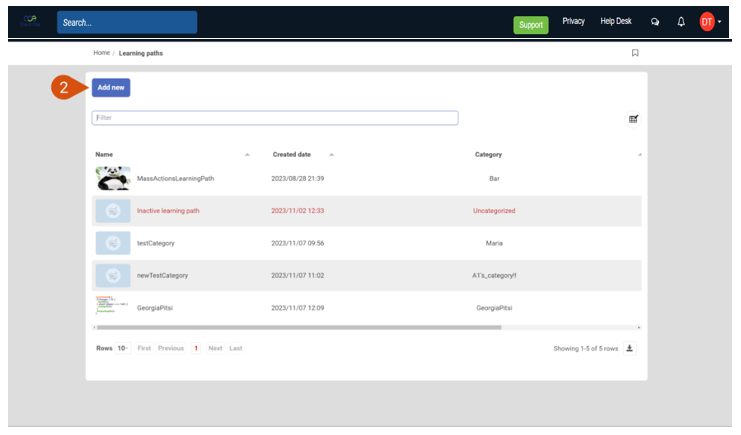Sort by Category using its arrow
Viewport: 741px width, 435px height.
tap(639, 155)
